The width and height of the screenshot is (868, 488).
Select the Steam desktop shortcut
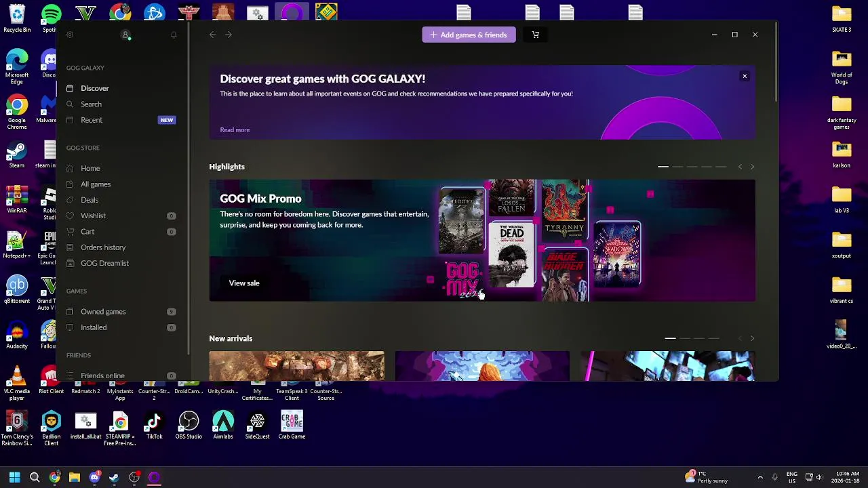[17, 155]
